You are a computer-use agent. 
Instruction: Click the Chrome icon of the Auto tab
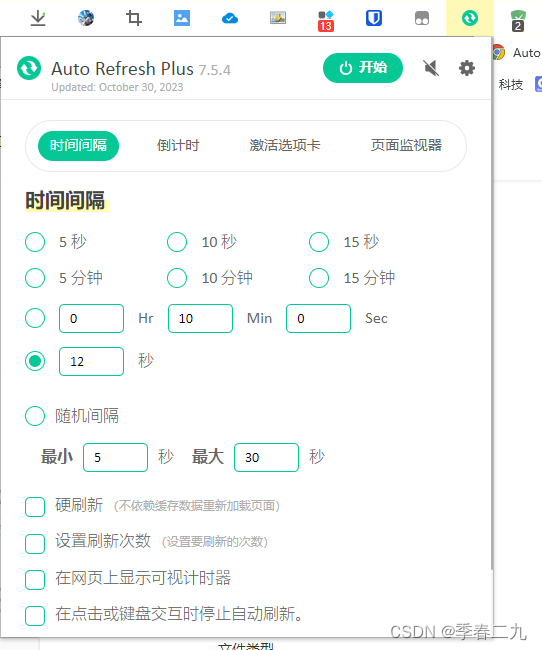tap(499, 53)
